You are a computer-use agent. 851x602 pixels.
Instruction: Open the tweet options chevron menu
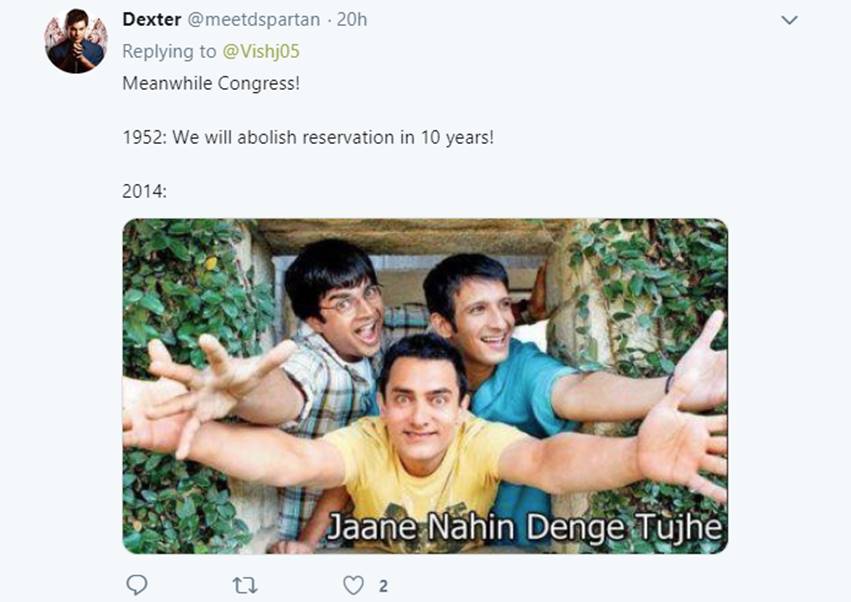[x=789, y=20]
